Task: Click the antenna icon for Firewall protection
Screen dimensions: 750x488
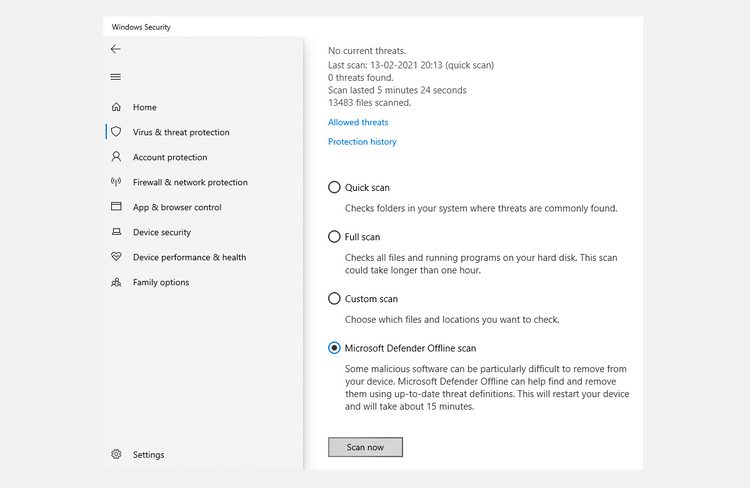Action: tap(116, 181)
